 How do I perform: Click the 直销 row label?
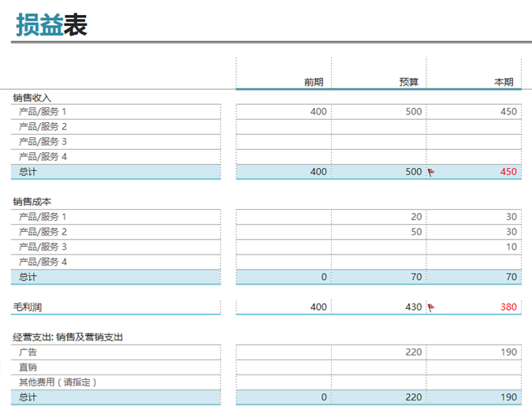[28, 367]
